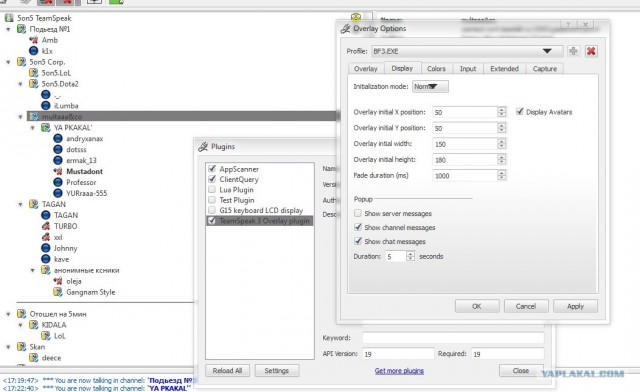Screen dimensions: 640x392
Task: Go to the Input tab
Action: (x=468, y=69)
